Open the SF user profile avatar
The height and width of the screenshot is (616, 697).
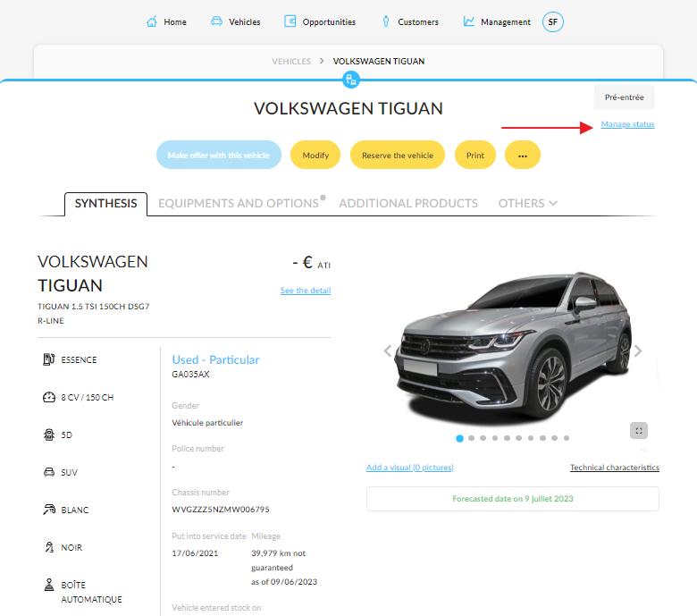(552, 21)
